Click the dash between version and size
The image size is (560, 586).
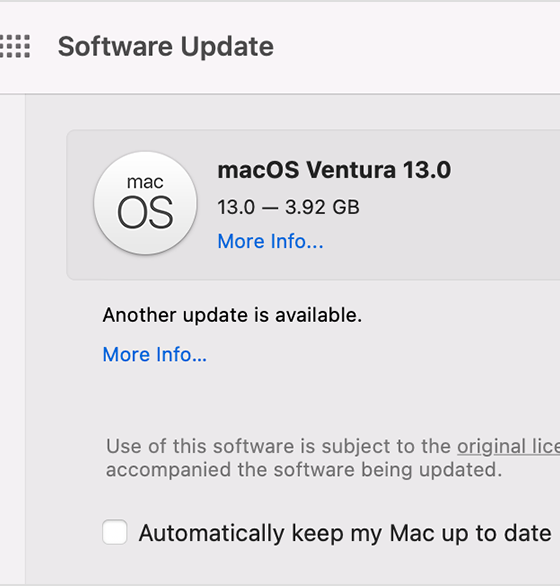pyautogui.click(x=270, y=208)
